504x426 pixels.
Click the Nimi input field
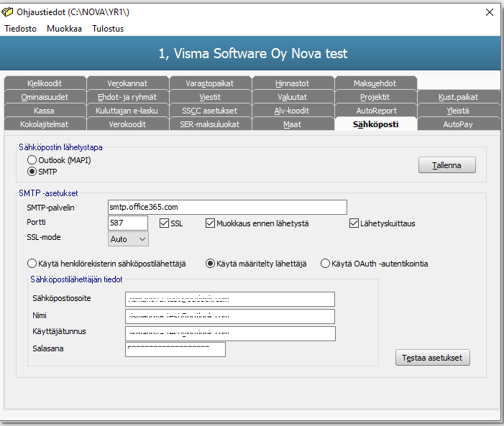pyautogui.click(x=230, y=317)
